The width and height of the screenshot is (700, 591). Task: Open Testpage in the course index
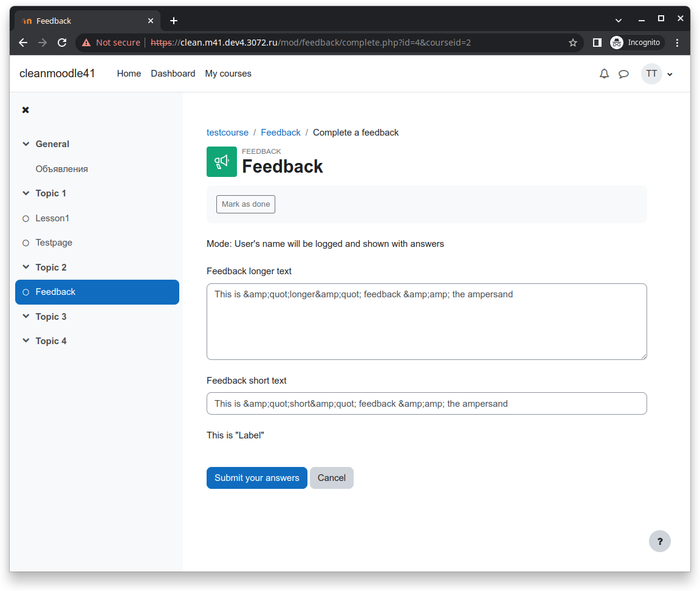54,243
